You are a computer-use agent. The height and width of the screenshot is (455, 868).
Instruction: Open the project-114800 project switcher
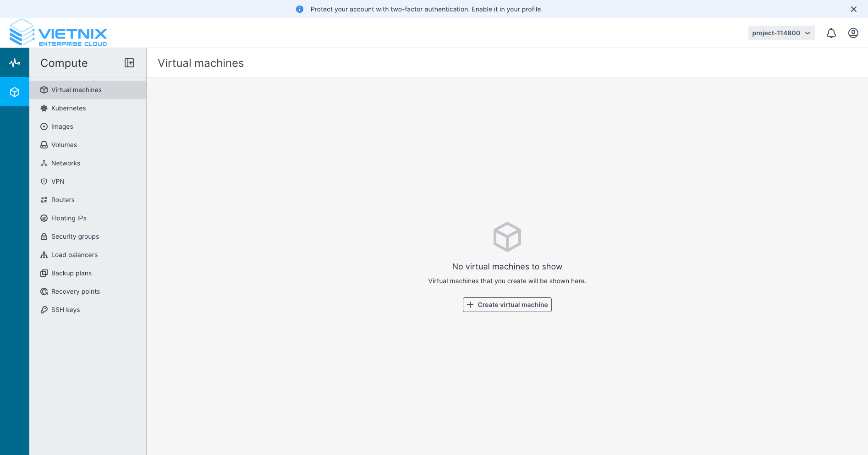point(777,33)
